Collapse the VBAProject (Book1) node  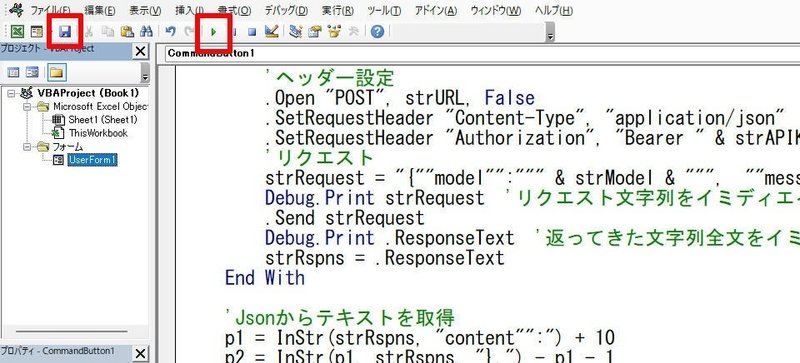point(12,93)
